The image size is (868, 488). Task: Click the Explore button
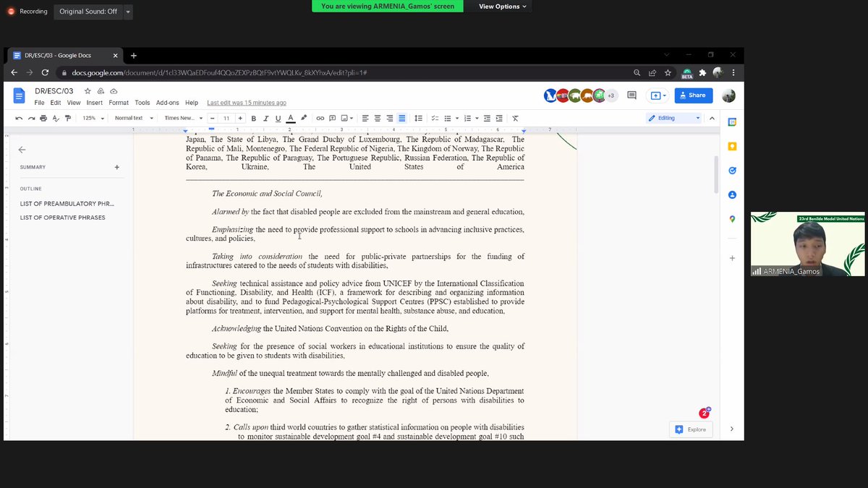pos(690,429)
